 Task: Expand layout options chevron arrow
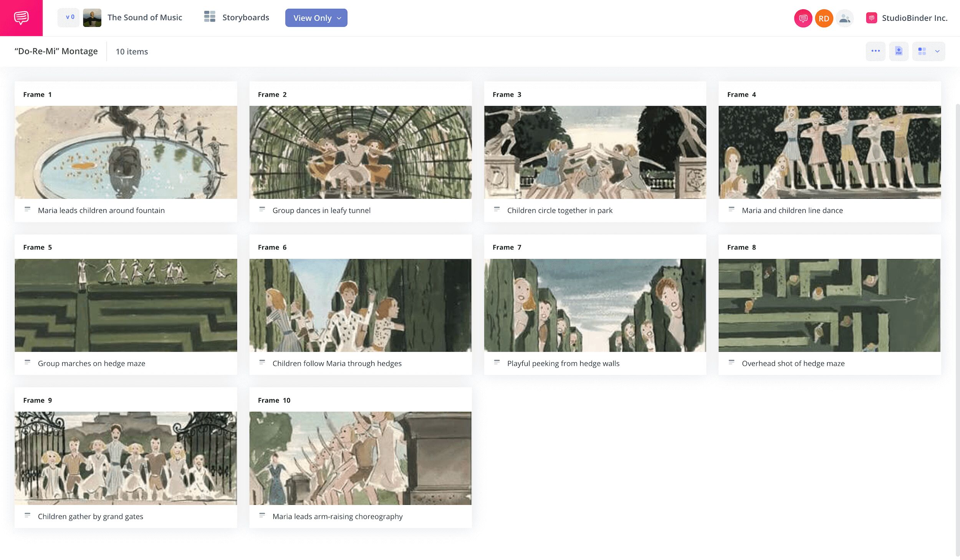coord(937,51)
